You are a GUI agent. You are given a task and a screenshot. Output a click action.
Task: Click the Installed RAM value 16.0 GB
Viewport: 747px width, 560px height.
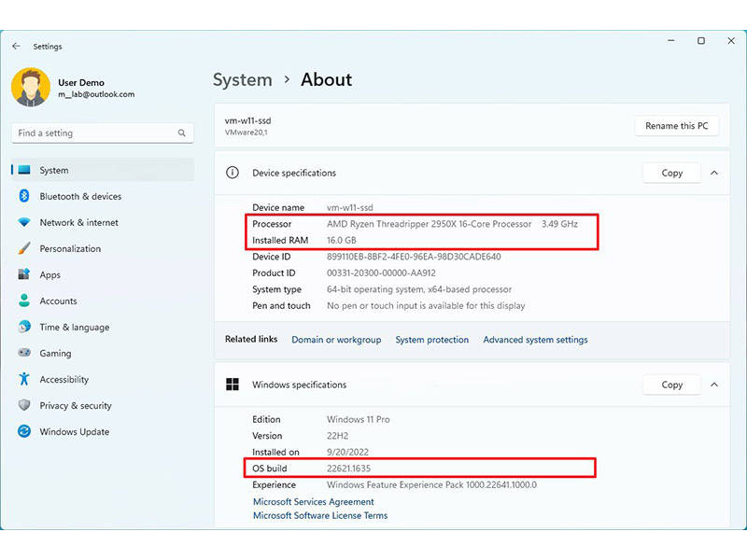pos(342,240)
